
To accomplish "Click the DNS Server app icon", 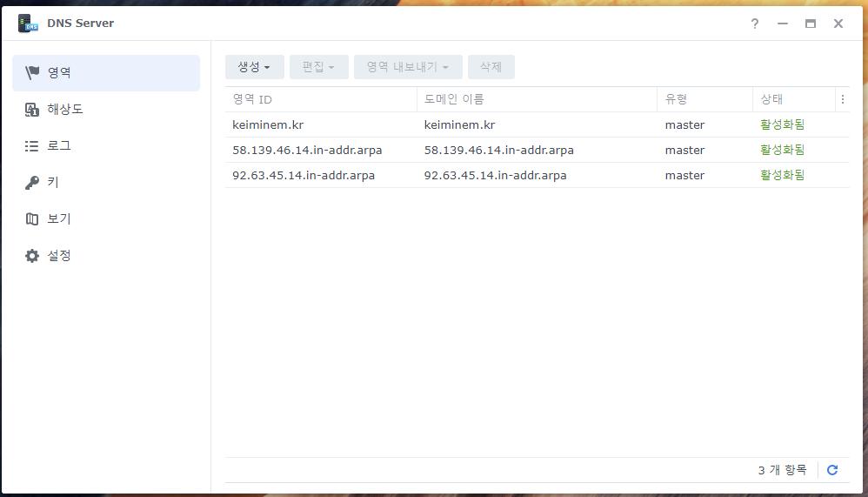I will click(29, 24).
